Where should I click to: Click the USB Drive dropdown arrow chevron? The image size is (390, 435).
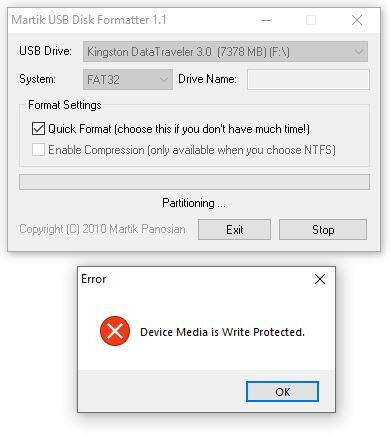[x=359, y=52]
